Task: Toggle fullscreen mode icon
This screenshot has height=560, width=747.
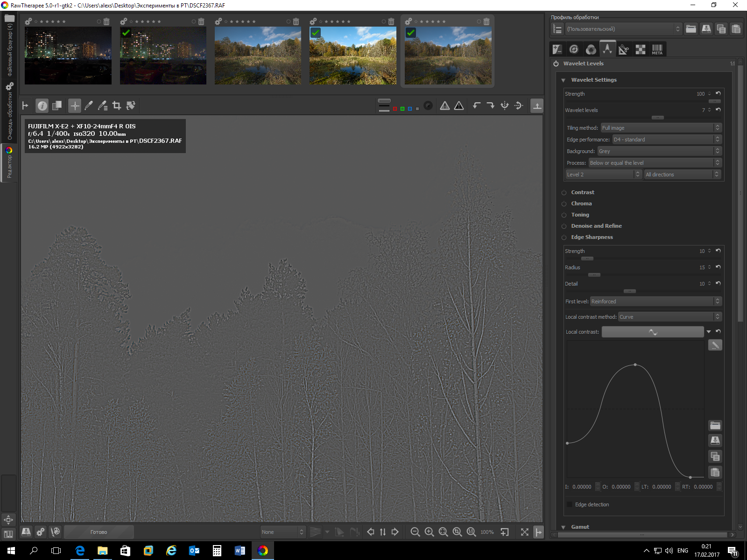Action: coord(525,532)
